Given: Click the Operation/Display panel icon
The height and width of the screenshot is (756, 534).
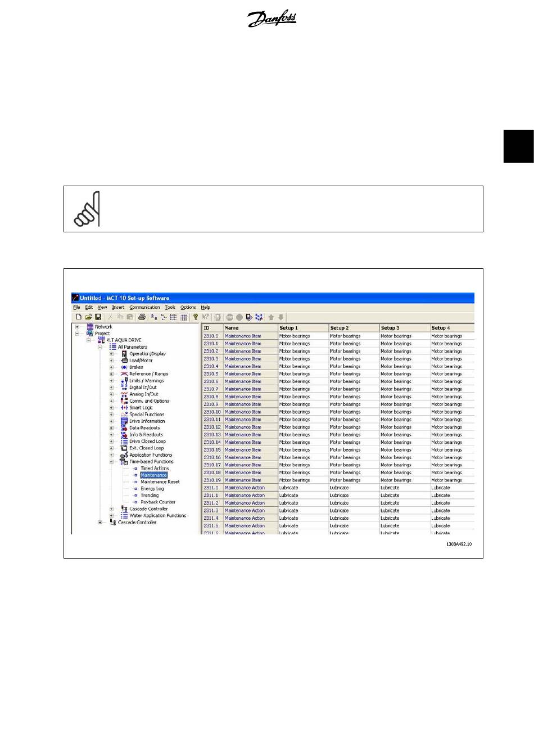Looking at the screenshot, I should pos(124,354).
